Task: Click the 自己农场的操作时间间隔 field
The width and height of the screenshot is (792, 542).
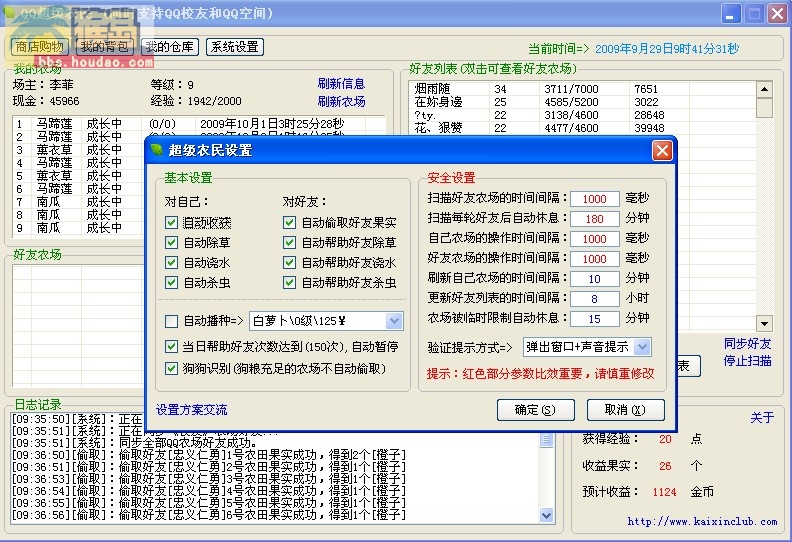Action: click(x=595, y=239)
